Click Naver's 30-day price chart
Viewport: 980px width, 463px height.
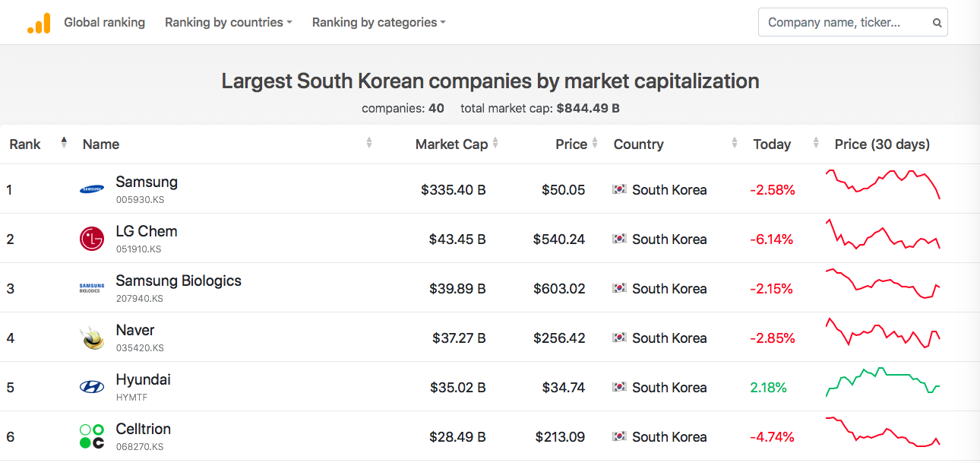click(x=883, y=333)
